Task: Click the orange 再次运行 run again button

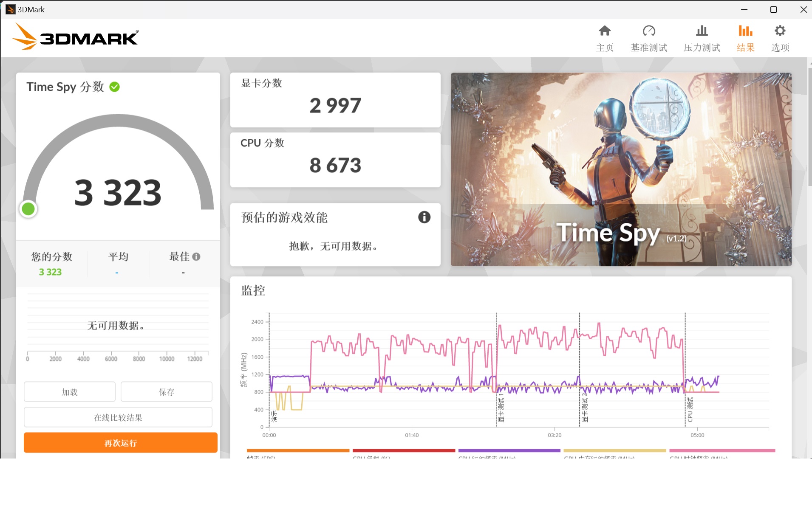Action: (x=121, y=443)
